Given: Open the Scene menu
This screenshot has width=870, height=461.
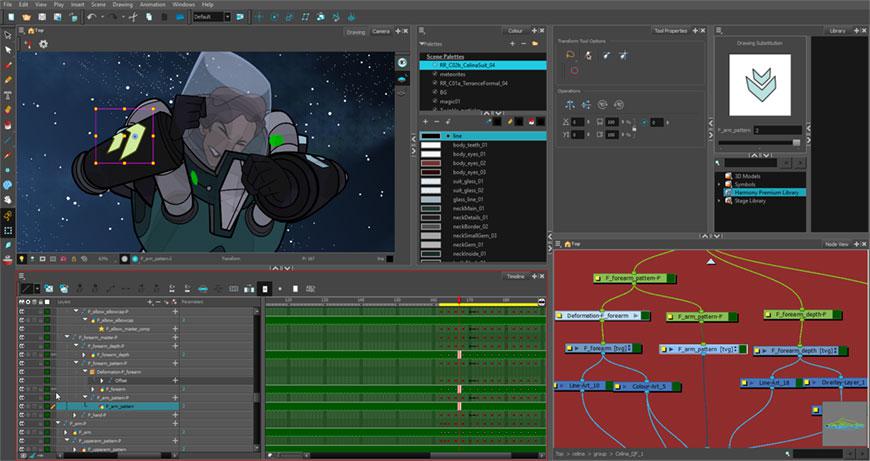Looking at the screenshot, I should pyautogui.click(x=98, y=4).
